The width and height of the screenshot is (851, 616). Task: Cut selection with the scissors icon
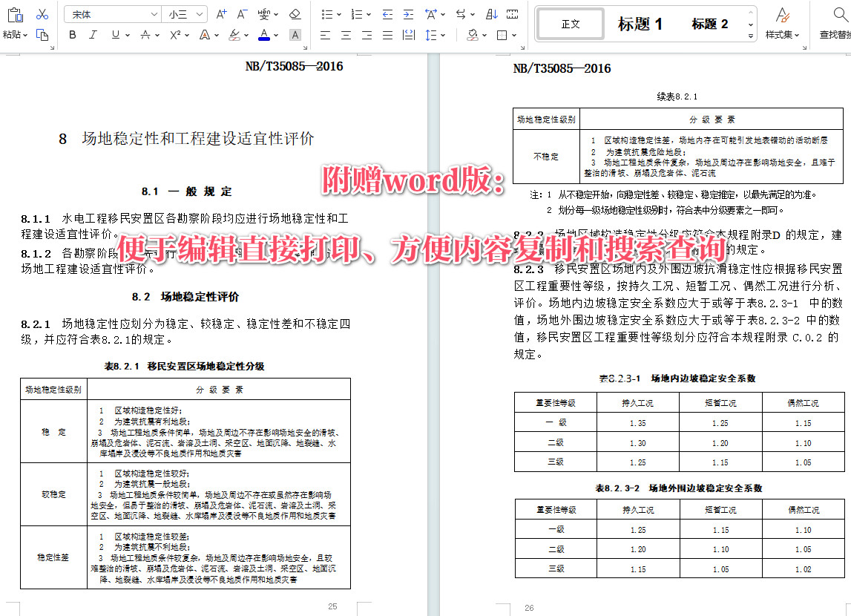coord(42,14)
